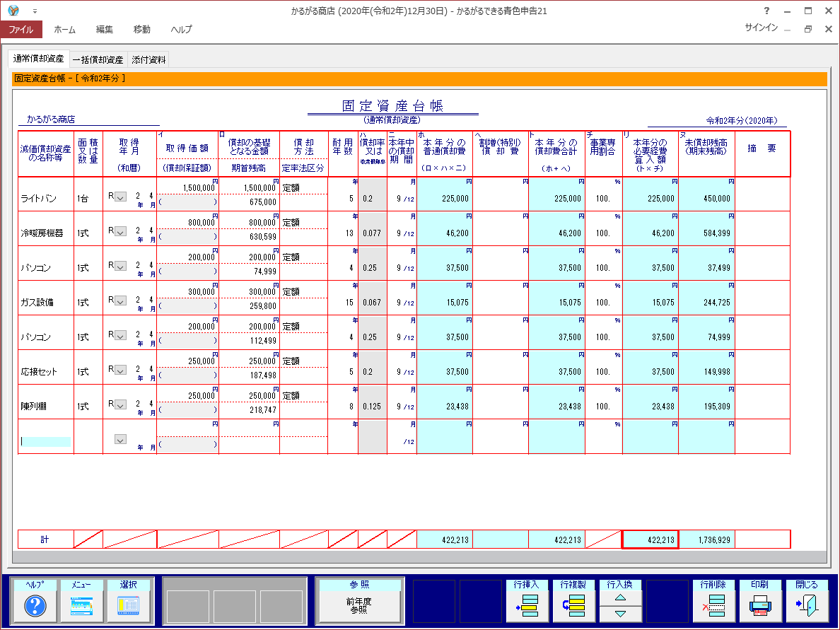The image size is (840, 630).
Task: Click the 630,599 opening balance value
Action: (x=263, y=237)
